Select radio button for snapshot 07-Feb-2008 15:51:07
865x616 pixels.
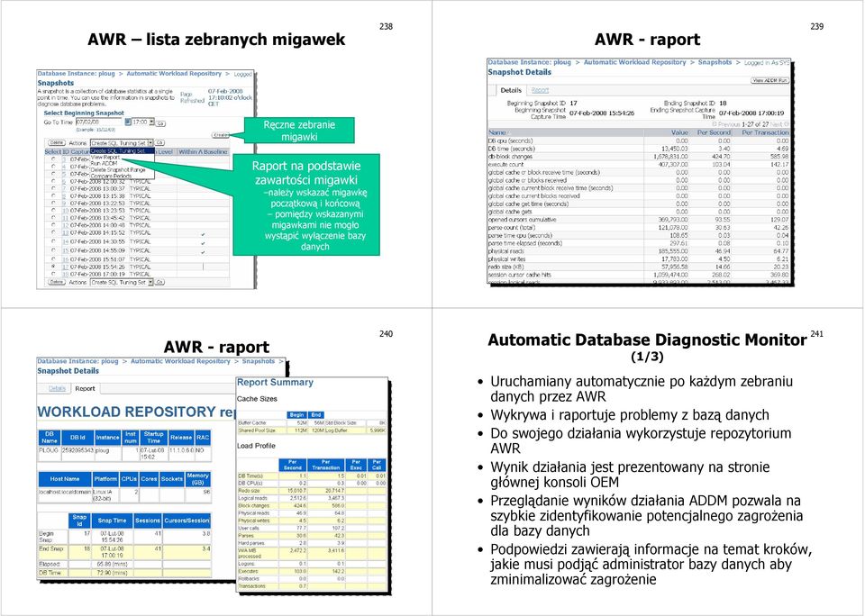pyautogui.click(x=53, y=259)
